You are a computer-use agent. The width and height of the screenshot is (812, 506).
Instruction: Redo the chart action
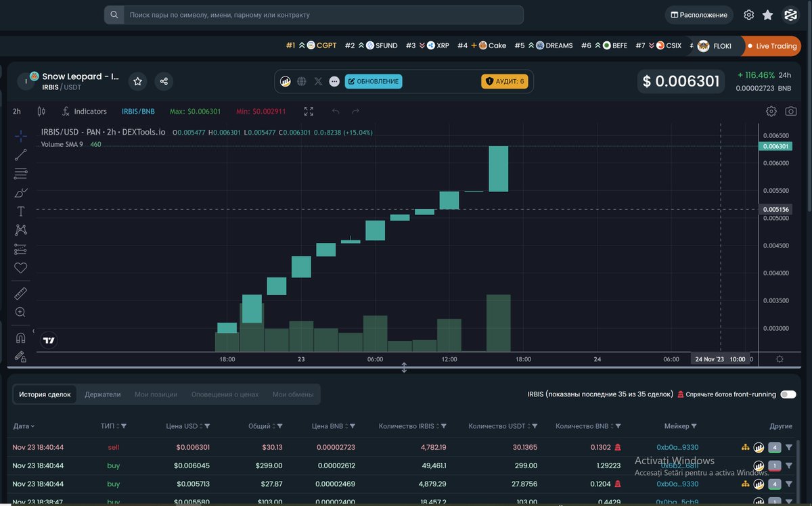click(356, 111)
